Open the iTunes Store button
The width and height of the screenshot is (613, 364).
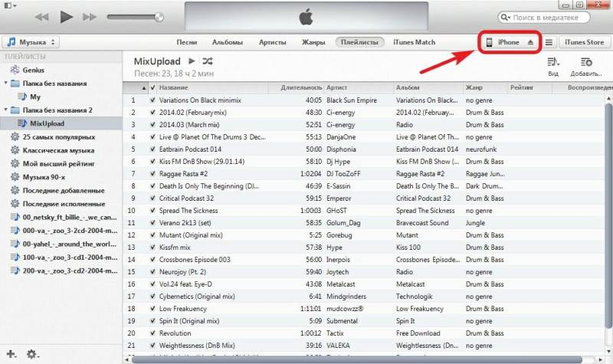[583, 42]
